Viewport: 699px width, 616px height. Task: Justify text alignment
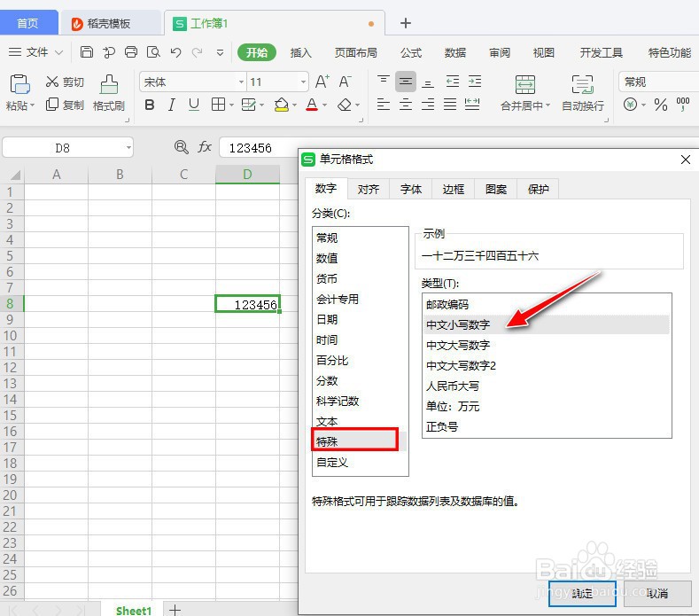[x=450, y=105]
